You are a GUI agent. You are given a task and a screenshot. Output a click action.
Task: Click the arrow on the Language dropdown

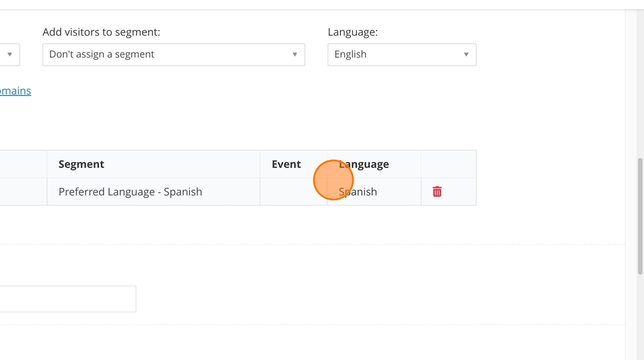pos(466,55)
